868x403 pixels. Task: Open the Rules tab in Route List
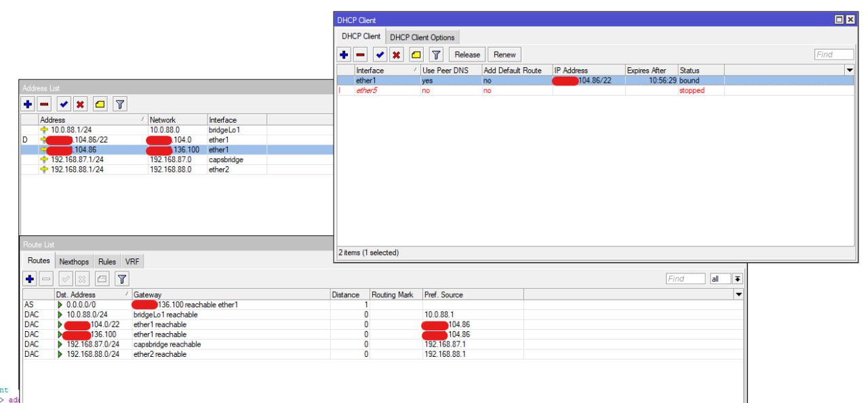point(107,262)
